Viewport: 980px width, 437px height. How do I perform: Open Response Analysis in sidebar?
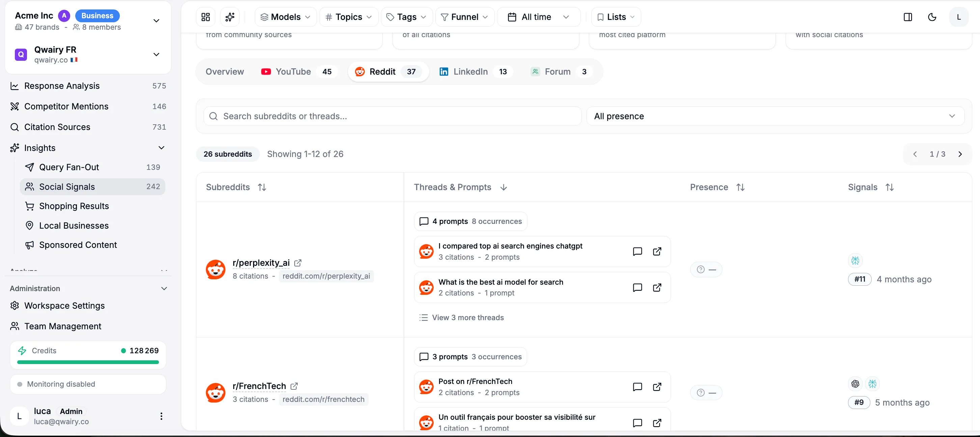[88, 86]
